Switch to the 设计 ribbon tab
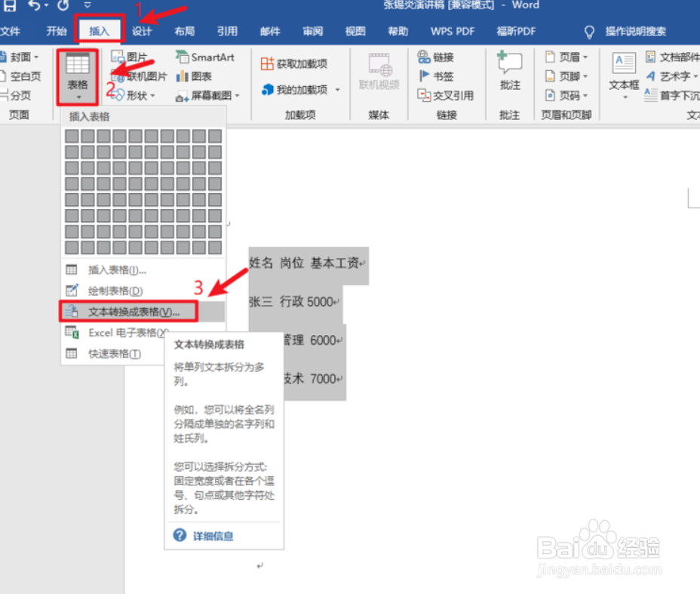The height and width of the screenshot is (594, 700). coord(143,31)
